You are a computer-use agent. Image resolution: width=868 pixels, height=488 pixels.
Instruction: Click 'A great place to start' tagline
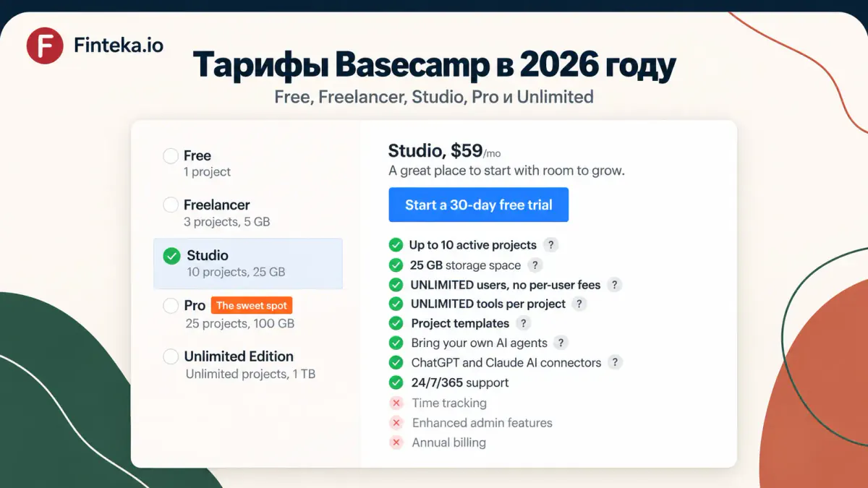[x=506, y=171]
